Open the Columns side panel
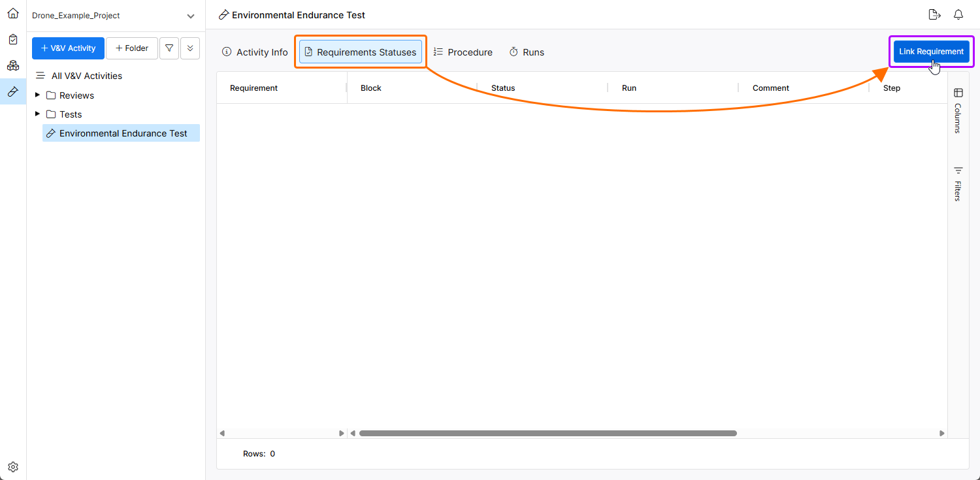This screenshot has width=980, height=480. click(x=958, y=110)
